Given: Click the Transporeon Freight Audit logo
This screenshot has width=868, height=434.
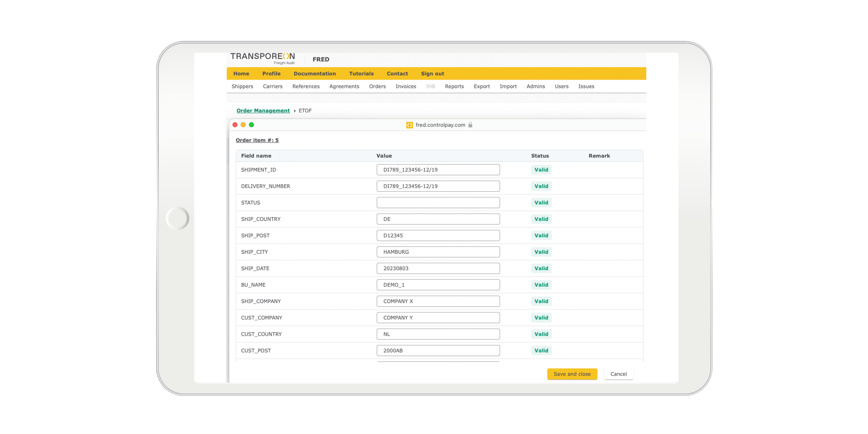Looking at the screenshot, I should pos(262,58).
